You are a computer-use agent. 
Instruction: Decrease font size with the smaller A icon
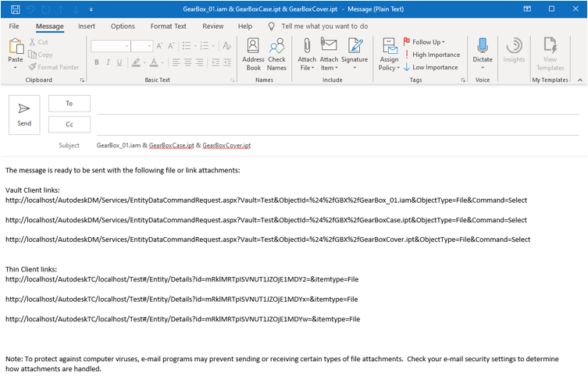pyautogui.click(x=171, y=46)
